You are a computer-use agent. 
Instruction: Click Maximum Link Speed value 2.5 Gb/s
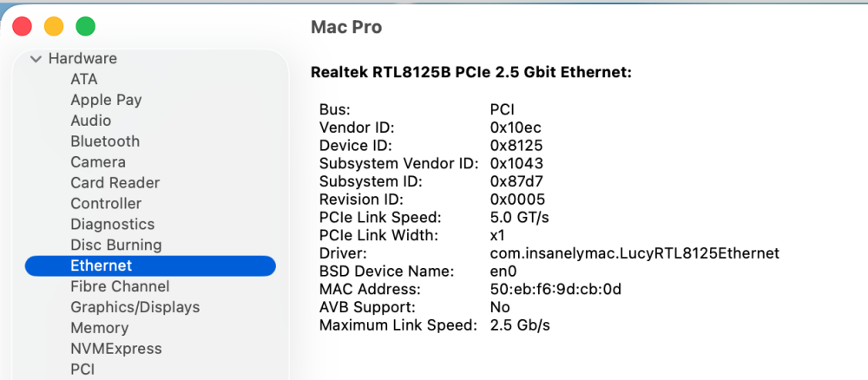(x=520, y=325)
